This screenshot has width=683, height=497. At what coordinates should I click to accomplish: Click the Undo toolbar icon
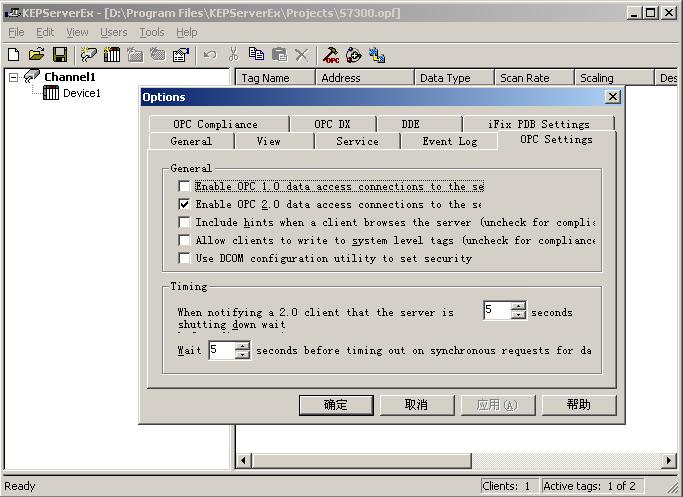(x=210, y=55)
